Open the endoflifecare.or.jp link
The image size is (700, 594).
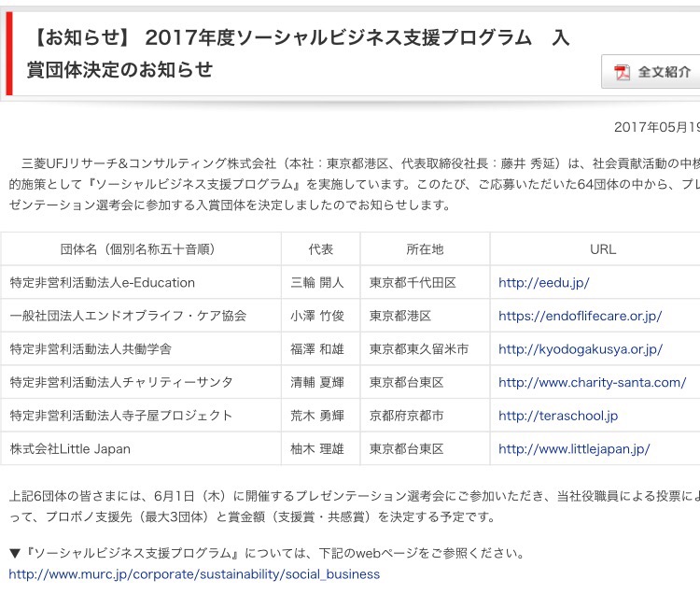pos(580,316)
